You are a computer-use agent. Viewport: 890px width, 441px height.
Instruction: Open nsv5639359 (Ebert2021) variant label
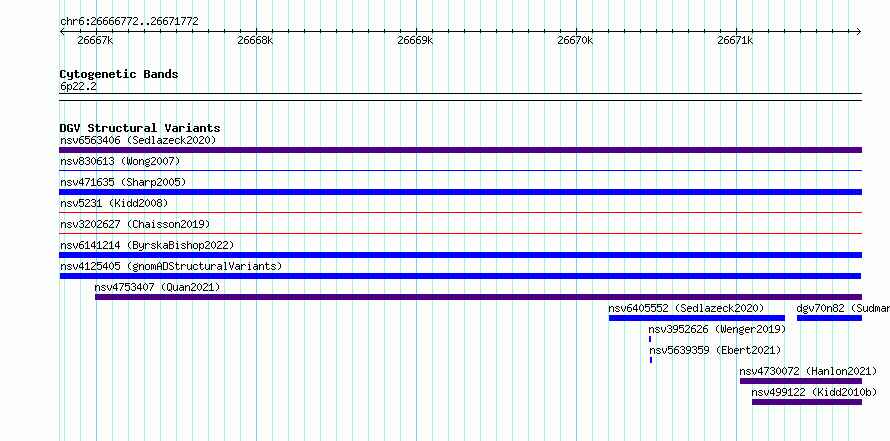coord(715,350)
